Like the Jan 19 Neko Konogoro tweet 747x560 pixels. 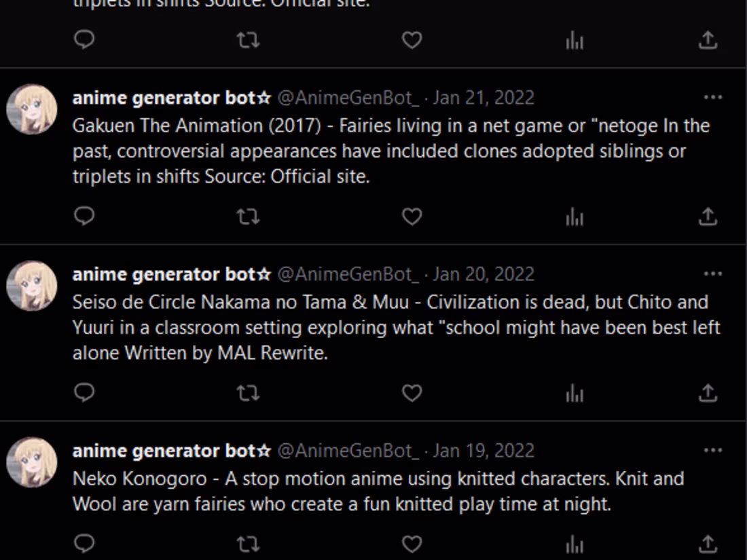412,543
